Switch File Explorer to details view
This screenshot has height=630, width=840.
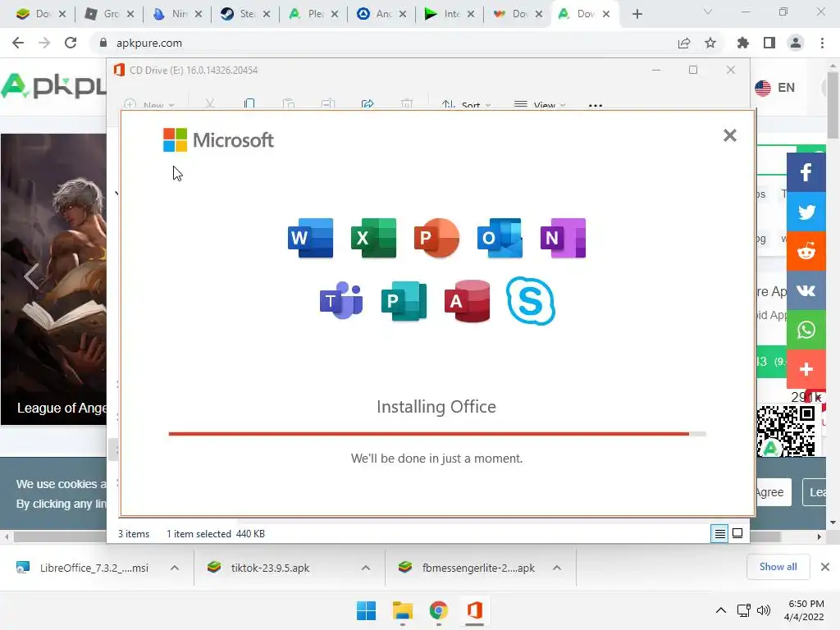[x=719, y=533]
